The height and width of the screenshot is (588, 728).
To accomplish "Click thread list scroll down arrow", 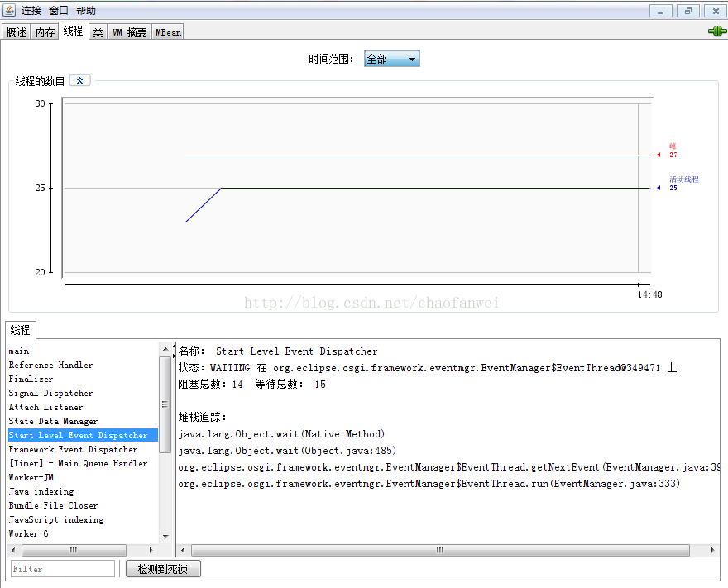I will coord(165,537).
